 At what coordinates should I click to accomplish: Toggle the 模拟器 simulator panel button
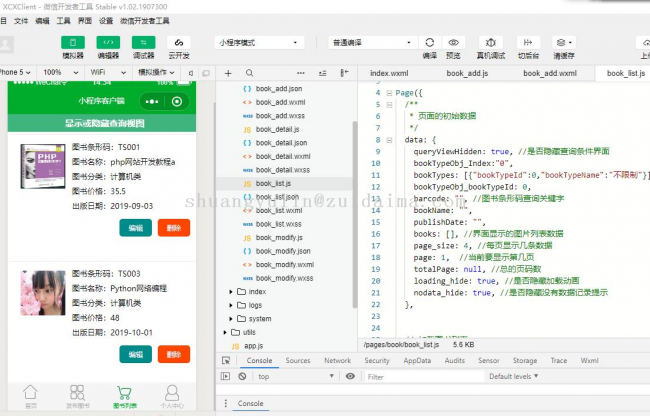73,43
